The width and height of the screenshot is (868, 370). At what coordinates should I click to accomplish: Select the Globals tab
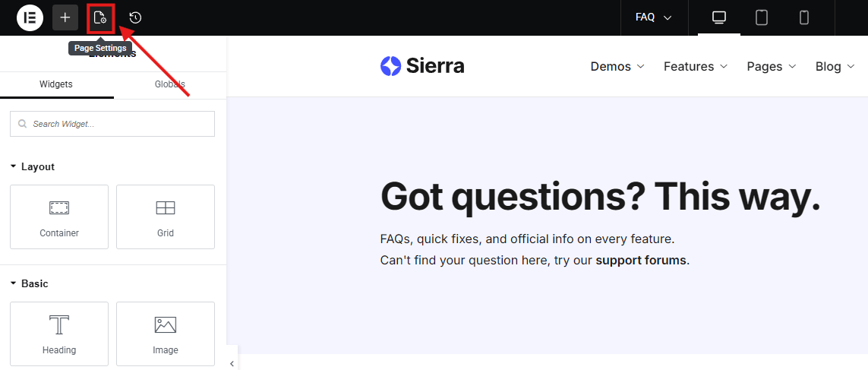pyautogui.click(x=170, y=85)
